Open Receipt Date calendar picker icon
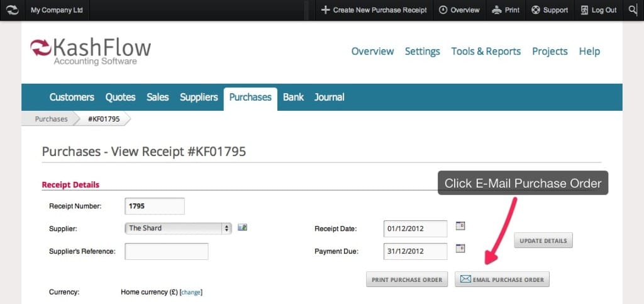Viewport: 644px width, 304px height. (x=460, y=226)
